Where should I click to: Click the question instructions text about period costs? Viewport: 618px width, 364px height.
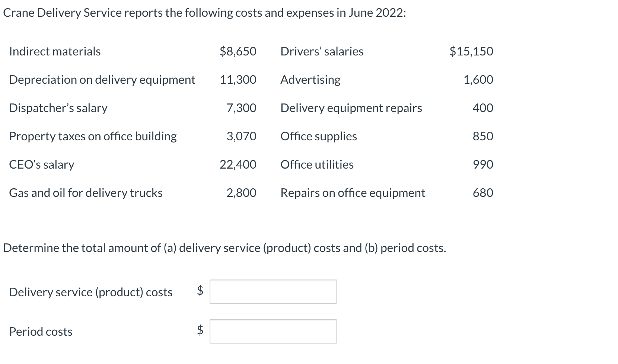tap(224, 248)
